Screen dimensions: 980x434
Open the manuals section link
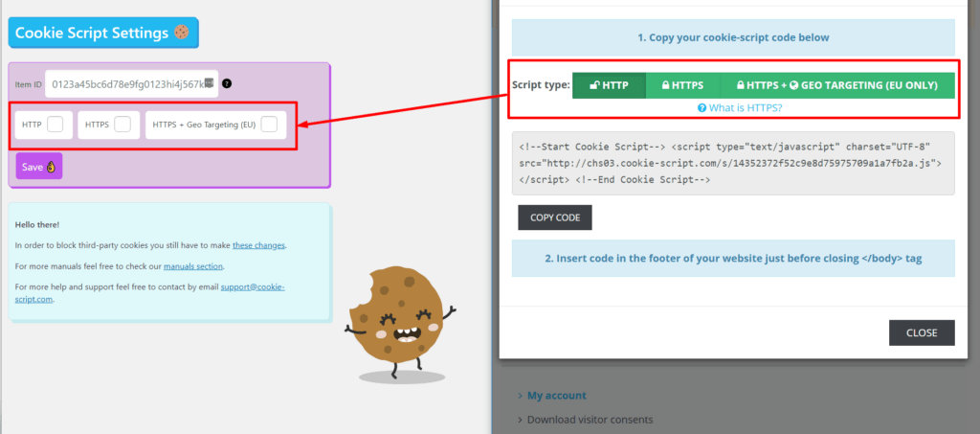click(196, 265)
